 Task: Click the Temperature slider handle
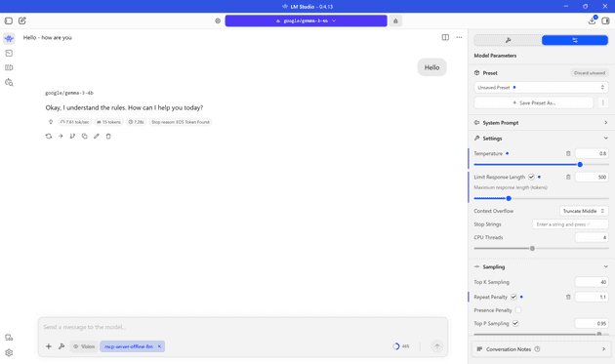point(580,165)
